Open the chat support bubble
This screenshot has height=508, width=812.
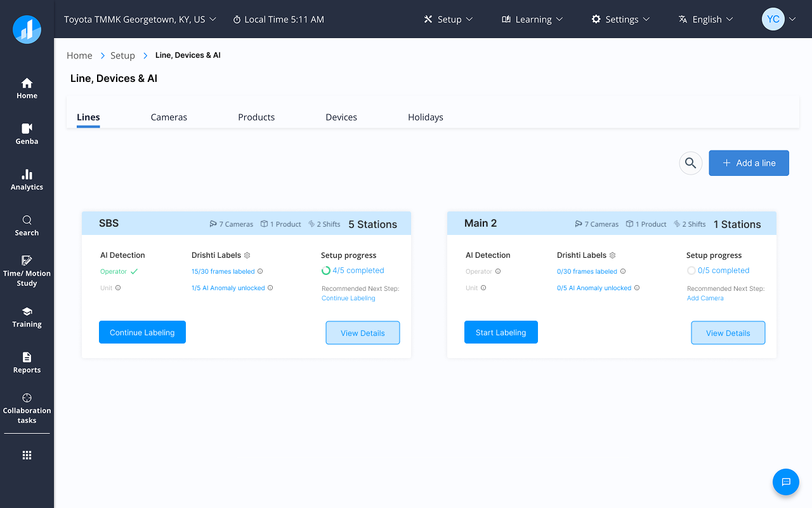tap(786, 482)
